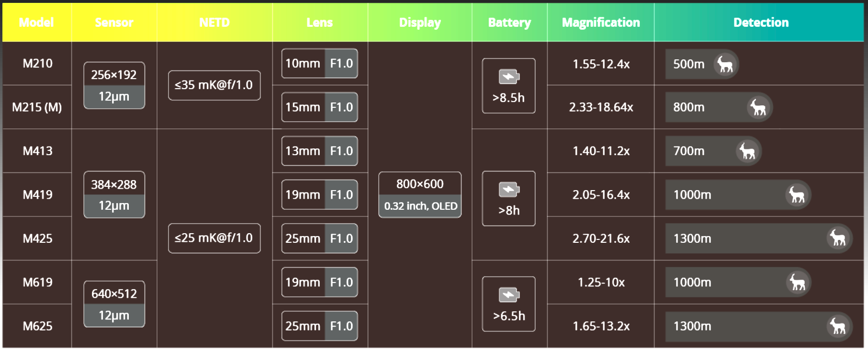Screen dimensions: 868x352
Task: Click the deer icon in M619's 1000m bar
Action: (x=798, y=283)
